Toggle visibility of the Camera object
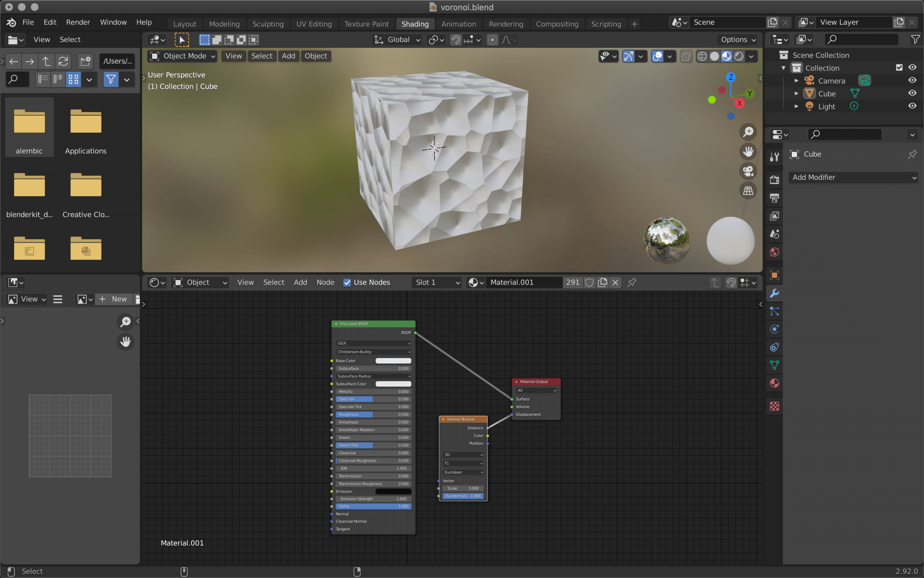The width and height of the screenshot is (924, 578). 912,80
